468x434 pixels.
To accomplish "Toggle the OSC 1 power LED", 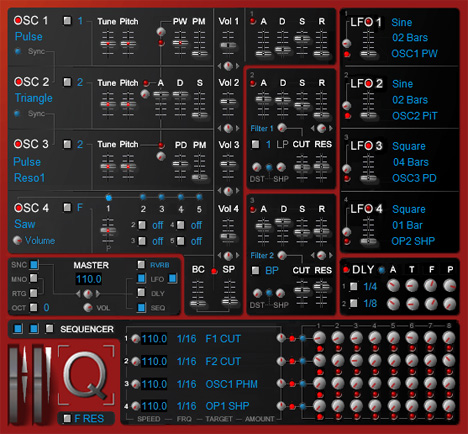I will click(x=18, y=20).
